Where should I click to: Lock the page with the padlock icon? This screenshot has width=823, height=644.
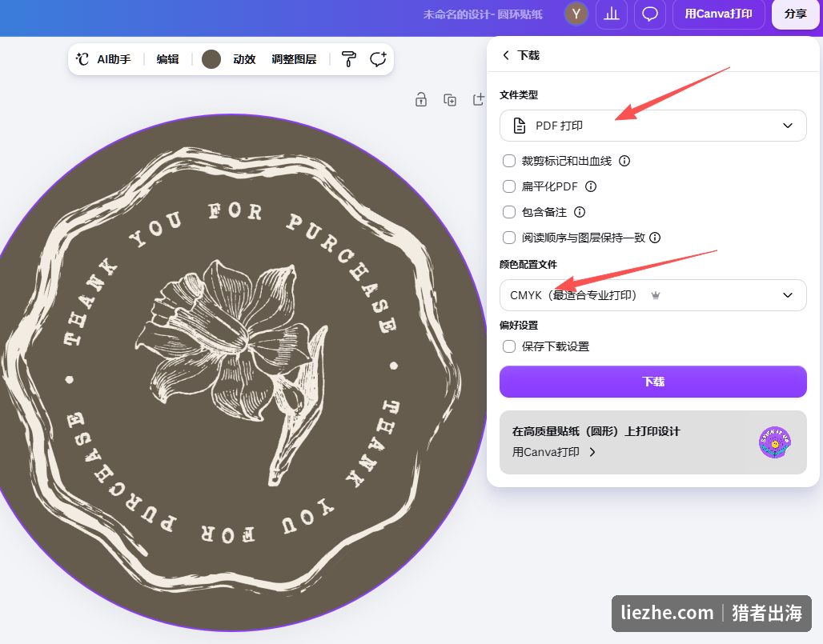[421, 100]
